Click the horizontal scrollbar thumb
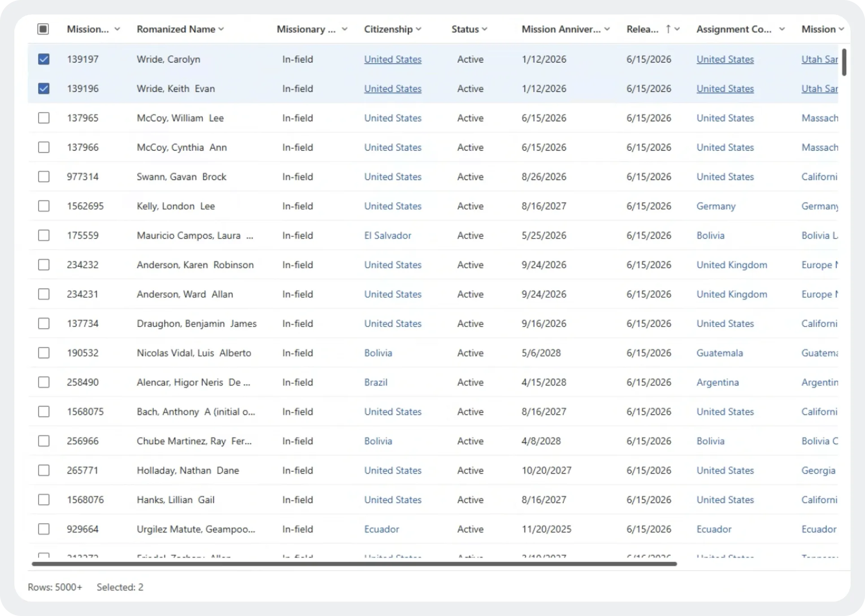Image resolution: width=865 pixels, height=616 pixels. pyautogui.click(x=354, y=564)
